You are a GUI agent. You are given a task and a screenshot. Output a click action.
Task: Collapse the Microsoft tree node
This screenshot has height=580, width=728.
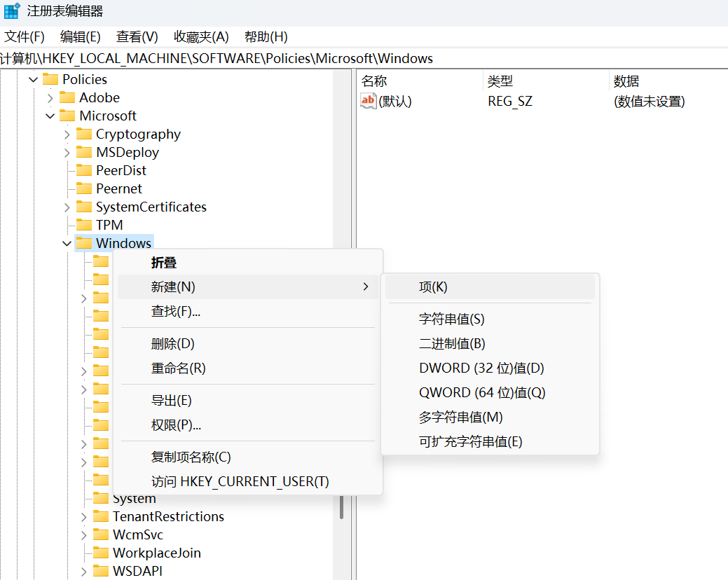(50, 116)
